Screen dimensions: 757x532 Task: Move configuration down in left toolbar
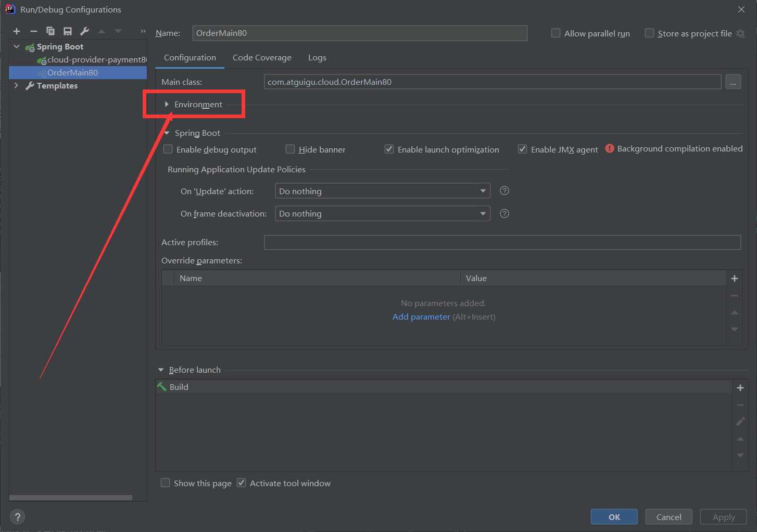(118, 31)
